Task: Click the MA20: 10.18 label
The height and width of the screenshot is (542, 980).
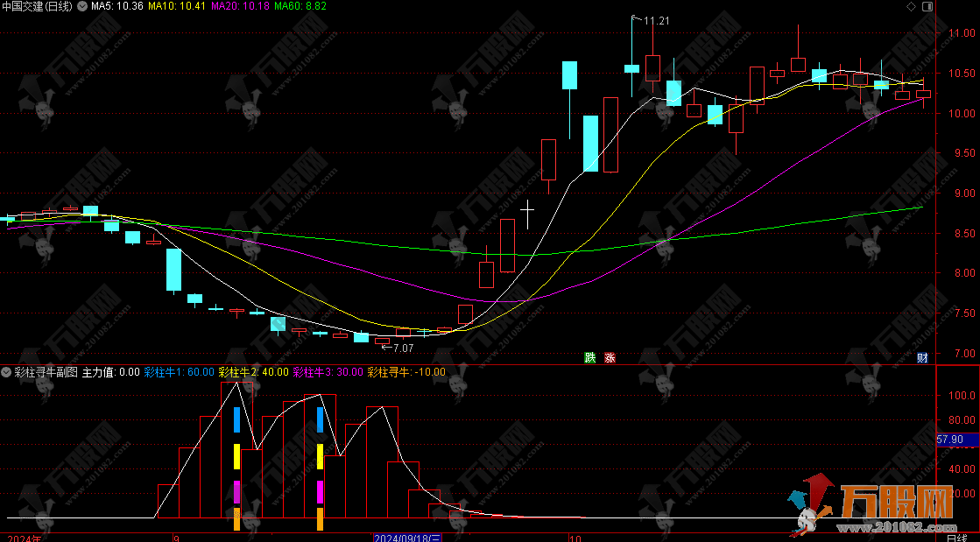Action: (x=241, y=6)
